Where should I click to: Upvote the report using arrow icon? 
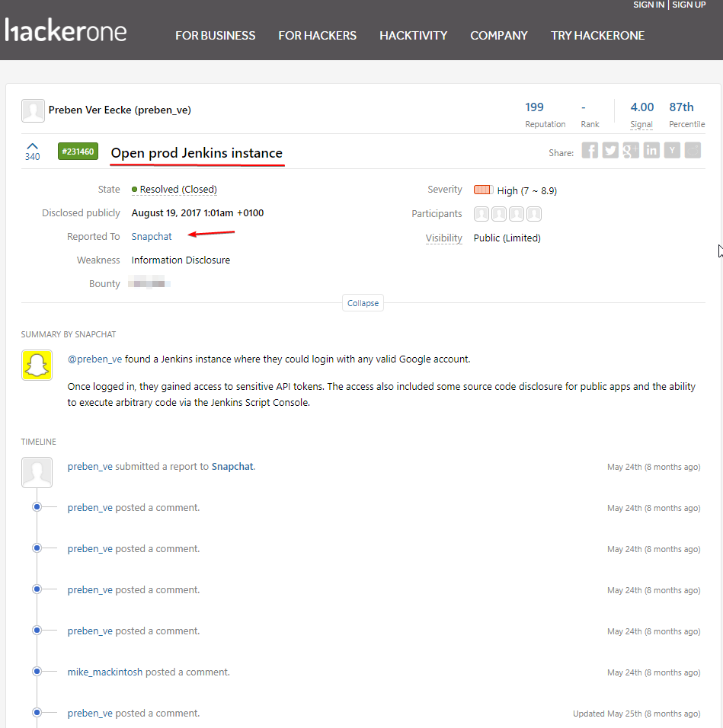(x=33, y=145)
